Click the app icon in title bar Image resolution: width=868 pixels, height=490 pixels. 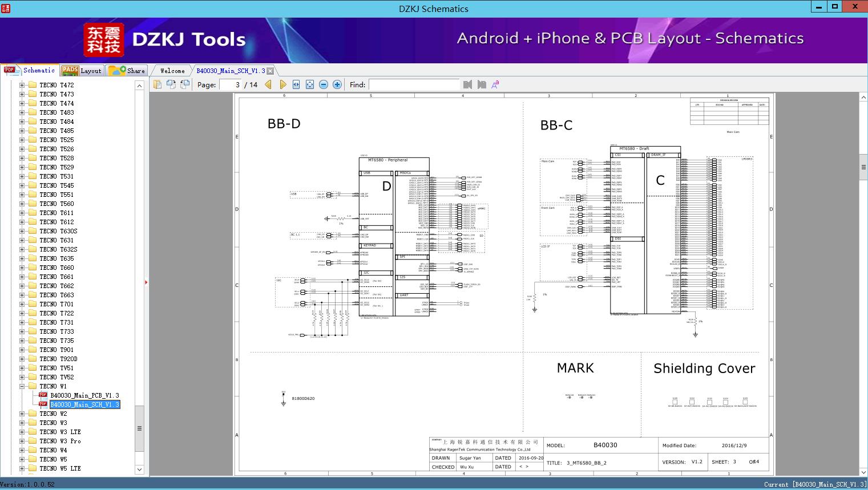[x=6, y=8]
